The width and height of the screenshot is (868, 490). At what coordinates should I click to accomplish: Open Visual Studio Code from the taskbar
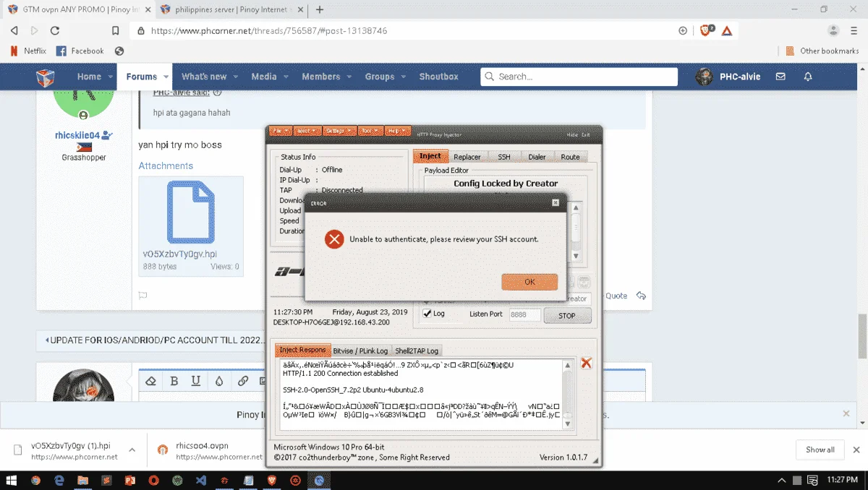click(200, 480)
